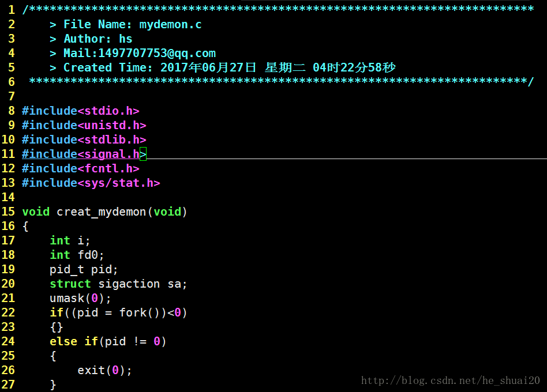Click the 'int fd0;' declaration

77,255
